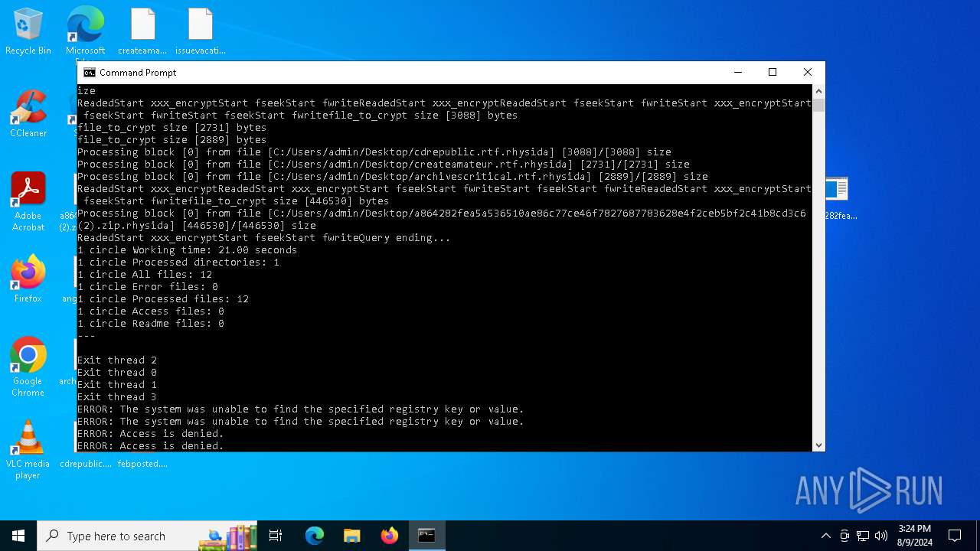The width and height of the screenshot is (980, 551).
Task: Open the notifications action center
Action: tap(955, 536)
